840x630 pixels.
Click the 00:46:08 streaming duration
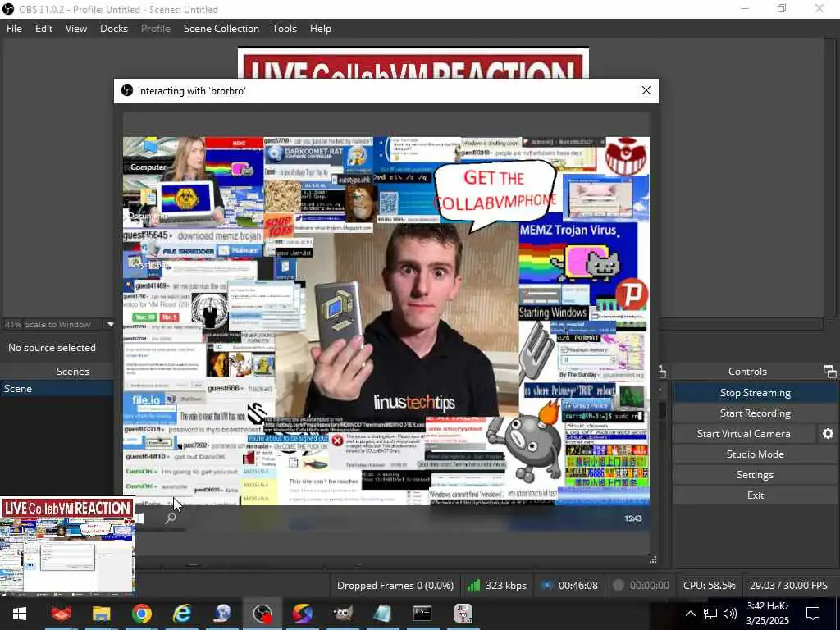tap(578, 586)
